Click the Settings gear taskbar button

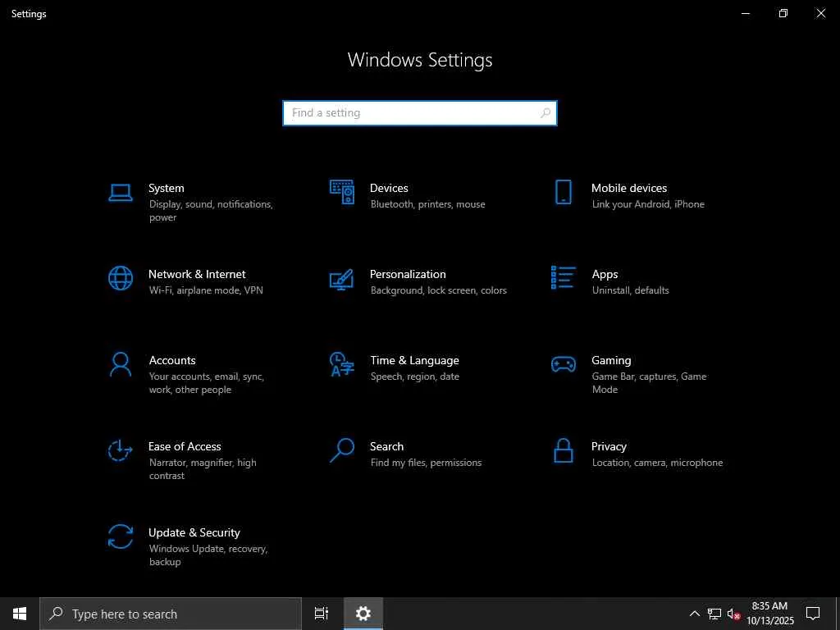click(x=363, y=614)
